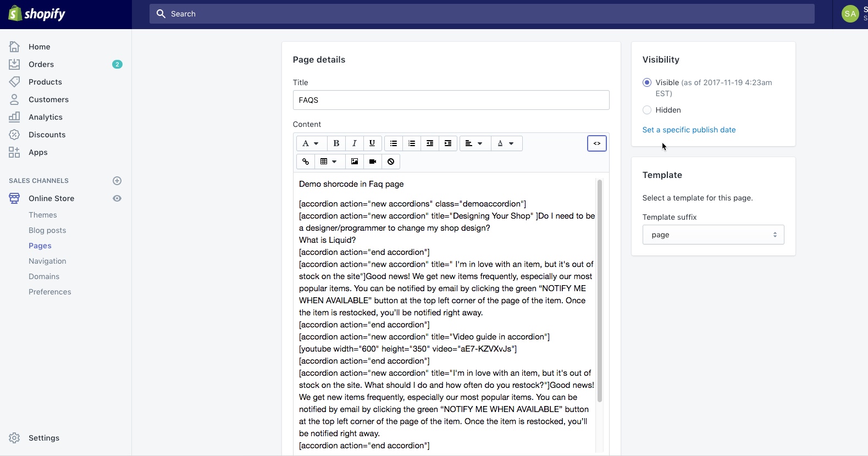868x456 pixels.
Task: Select the Visible radio option
Action: (647, 82)
